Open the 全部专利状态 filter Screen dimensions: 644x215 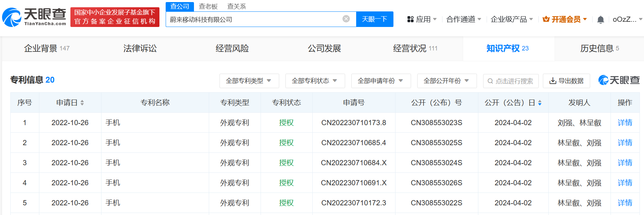(315, 81)
